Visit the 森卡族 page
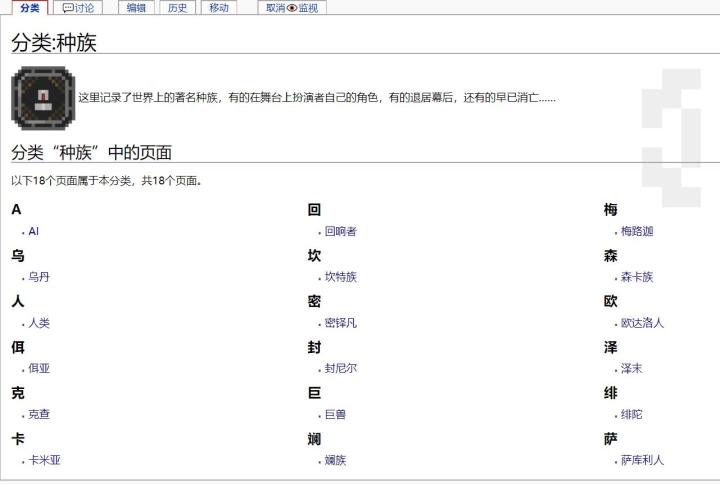The image size is (720, 484). tap(637, 277)
